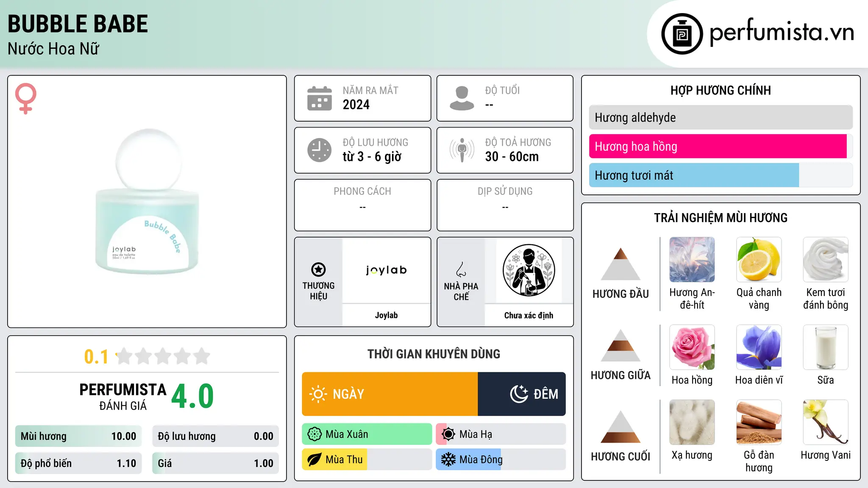The height and width of the screenshot is (488, 868).
Task: Click the Chưa xác định perfumer label
Action: (529, 315)
